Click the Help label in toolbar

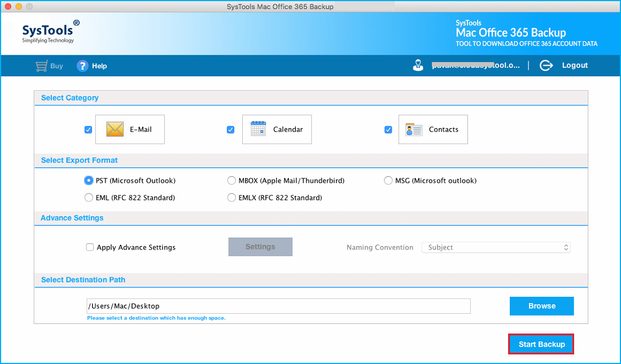[99, 66]
